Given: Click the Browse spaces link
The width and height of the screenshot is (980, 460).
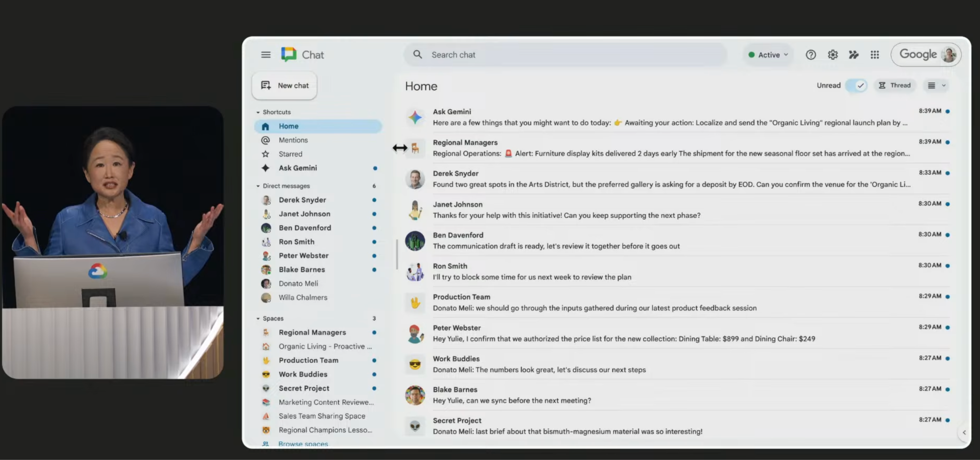Looking at the screenshot, I should click(x=303, y=444).
